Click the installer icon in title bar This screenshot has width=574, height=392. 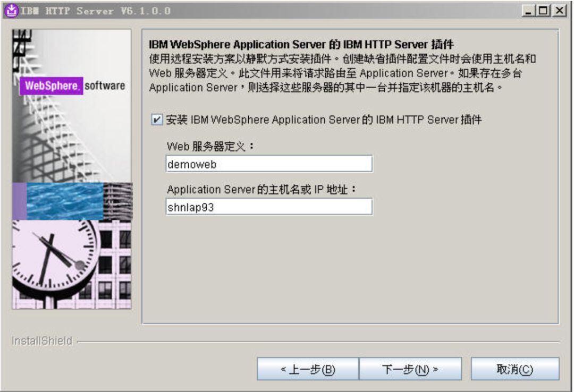11,11
